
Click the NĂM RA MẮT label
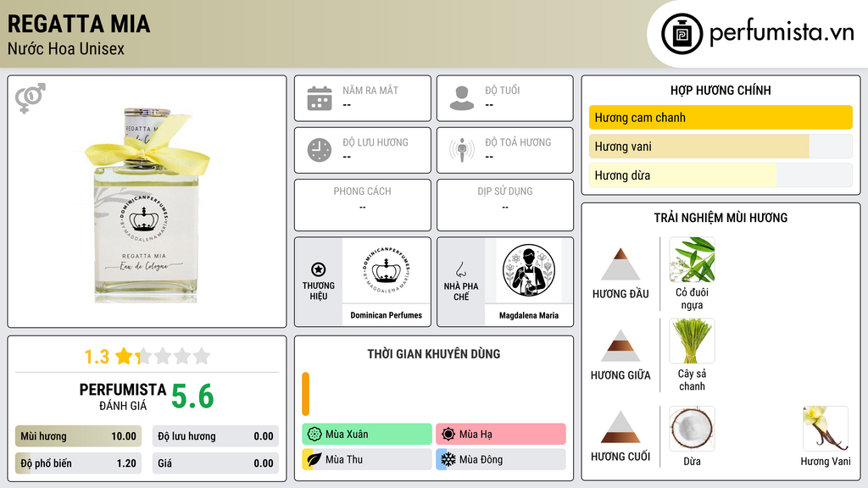370,90
